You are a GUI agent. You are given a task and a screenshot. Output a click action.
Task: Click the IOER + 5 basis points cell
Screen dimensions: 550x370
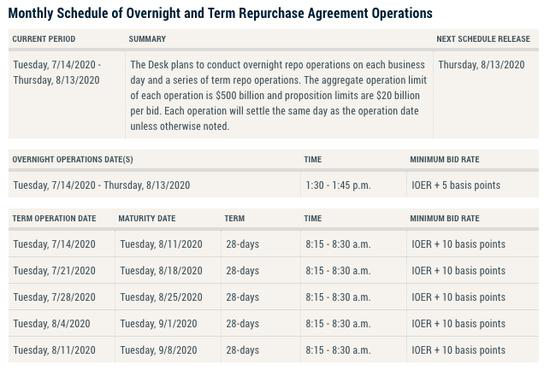456,185
